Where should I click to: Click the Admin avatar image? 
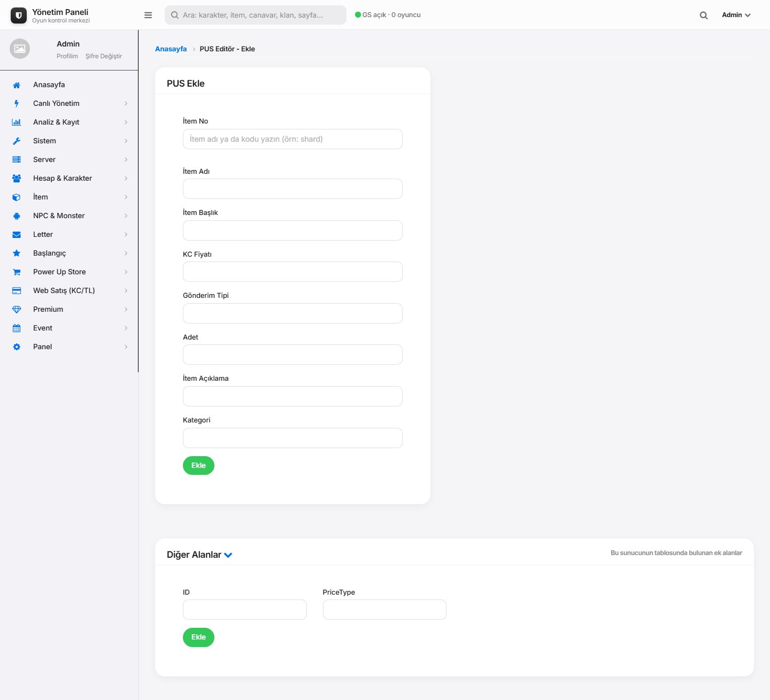tap(20, 49)
